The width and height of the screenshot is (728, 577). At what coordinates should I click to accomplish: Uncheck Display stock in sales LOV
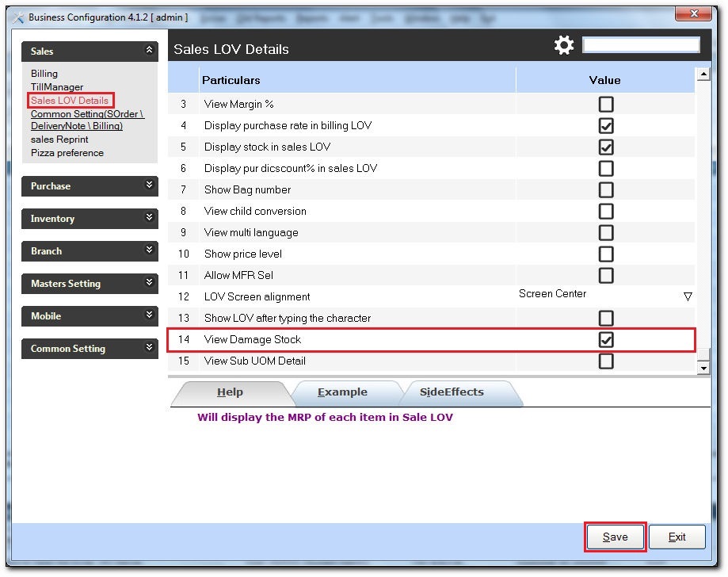pos(606,147)
